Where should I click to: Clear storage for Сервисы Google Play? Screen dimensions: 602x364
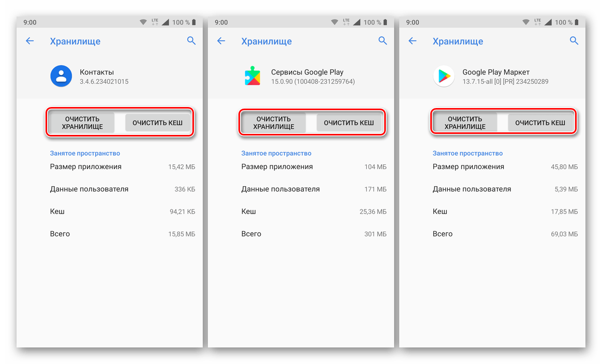pyautogui.click(x=274, y=123)
